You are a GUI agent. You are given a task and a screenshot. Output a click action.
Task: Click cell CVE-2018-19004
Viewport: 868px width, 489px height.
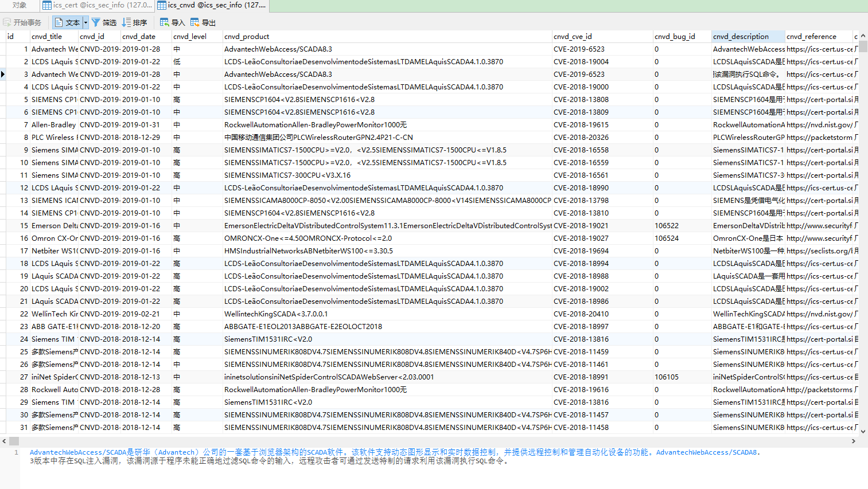602,61
